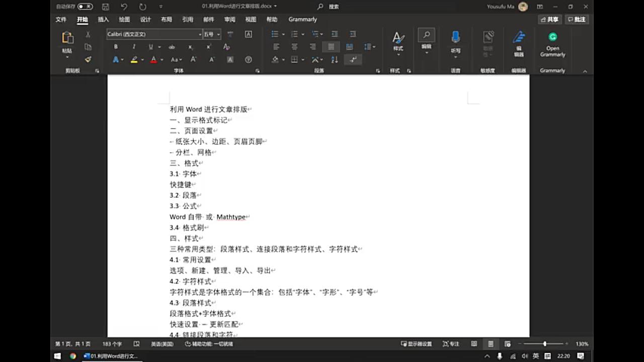Align text right
The image size is (644, 362).
[312, 47]
